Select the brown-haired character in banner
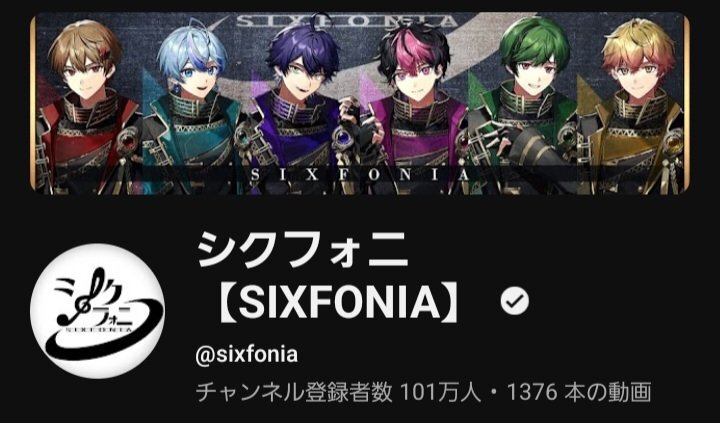Screen dimensions: 720x423 85,105
